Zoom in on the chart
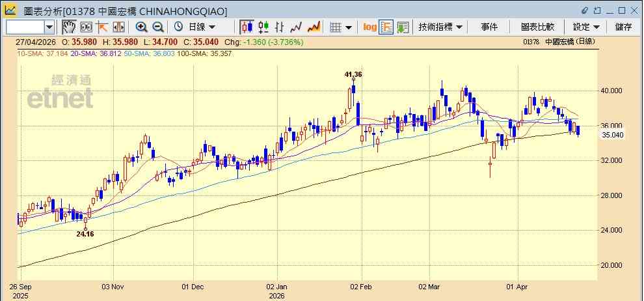Image resolution: width=644 pixels, height=301 pixels. 141,27
